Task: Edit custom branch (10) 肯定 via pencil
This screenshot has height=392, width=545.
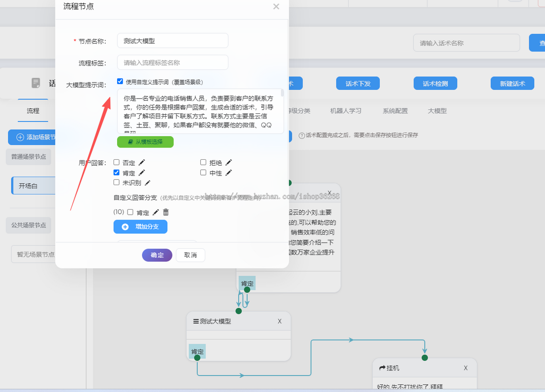Action: click(x=156, y=212)
